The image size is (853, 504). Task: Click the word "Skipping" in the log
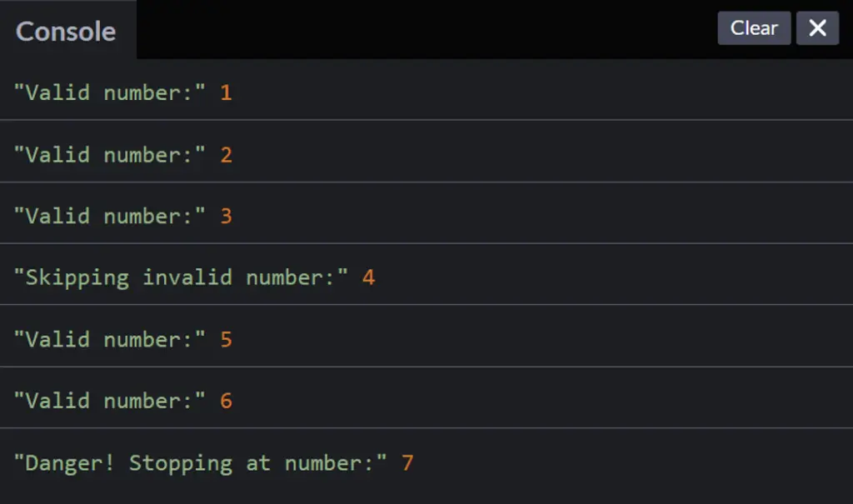(x=77, y=278)
